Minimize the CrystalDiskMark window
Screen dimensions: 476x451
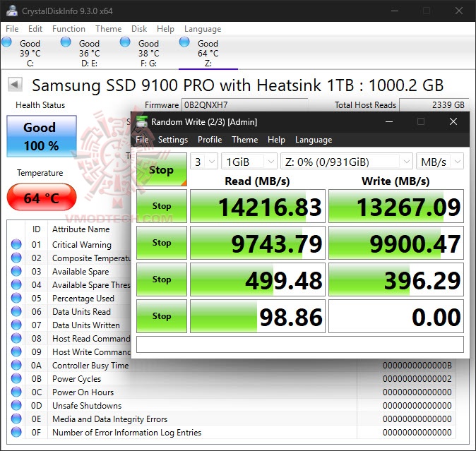389,121
